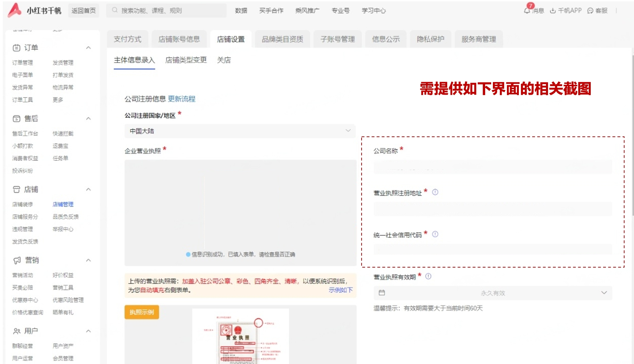This screenshot has width=634, height=364.
Task: Open the 公司注册国家/地区 dropdown
Action: coord(240,131)
